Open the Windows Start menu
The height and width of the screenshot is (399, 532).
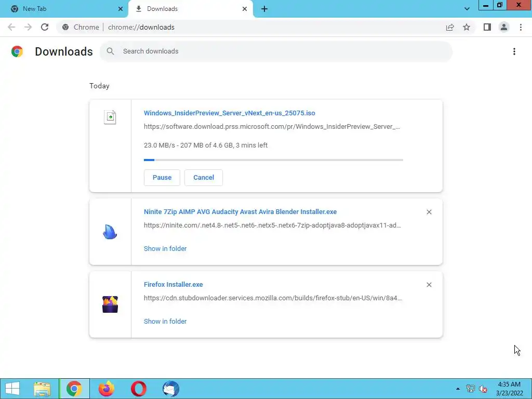[12, 389]
